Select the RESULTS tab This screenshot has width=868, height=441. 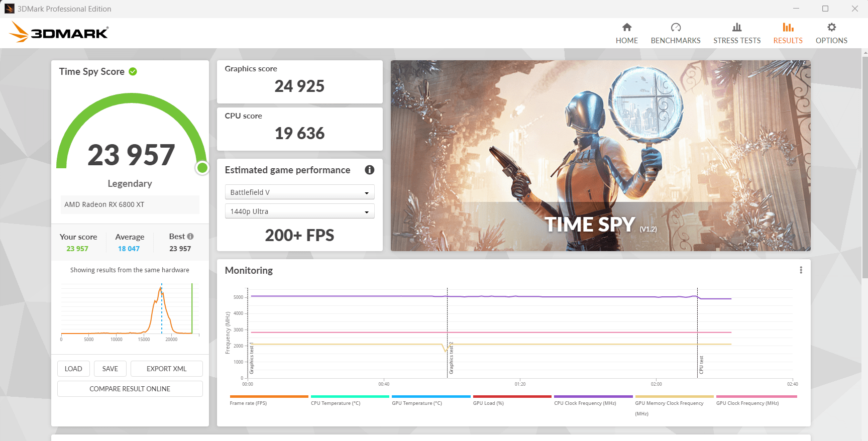(x=788, y=33)
